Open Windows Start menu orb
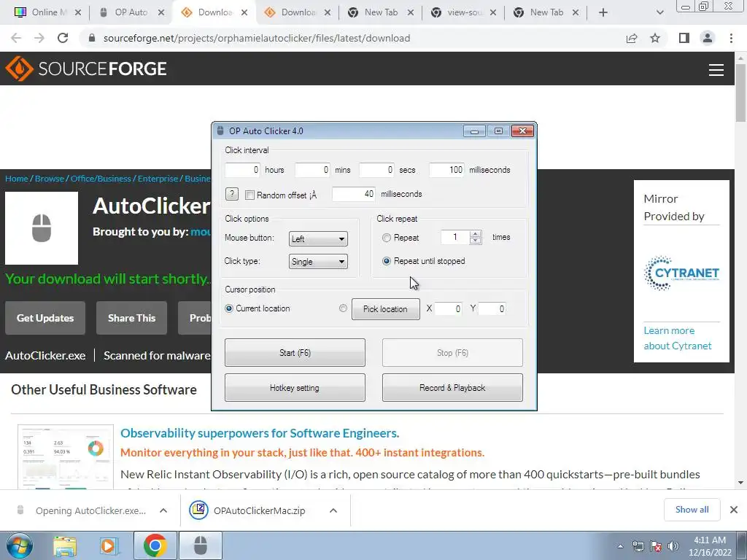 20,545
